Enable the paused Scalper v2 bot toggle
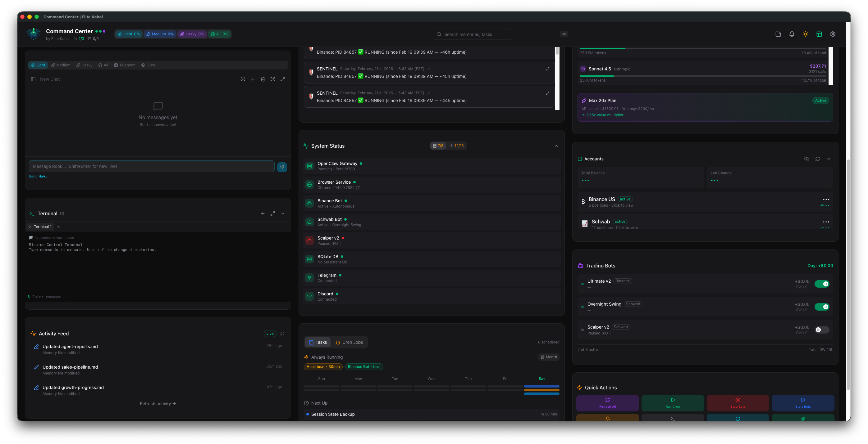 click(822, 330)
